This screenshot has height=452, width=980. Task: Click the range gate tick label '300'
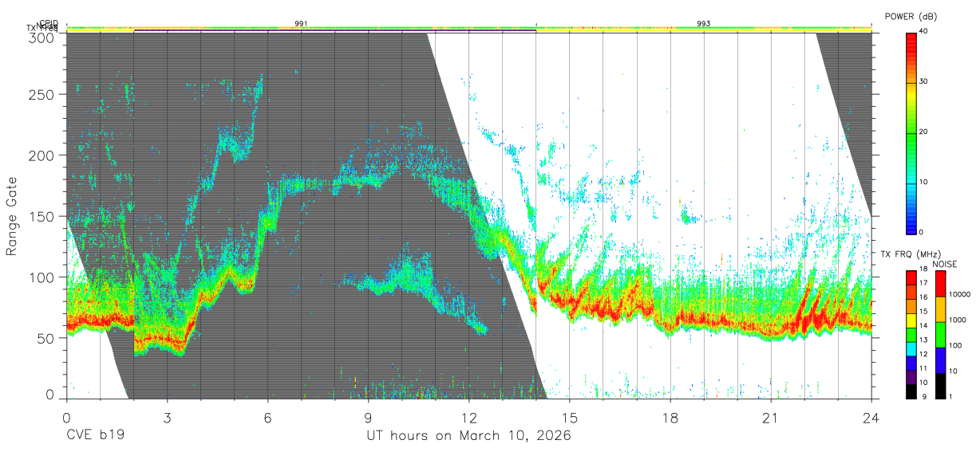(x=41, y=37)
